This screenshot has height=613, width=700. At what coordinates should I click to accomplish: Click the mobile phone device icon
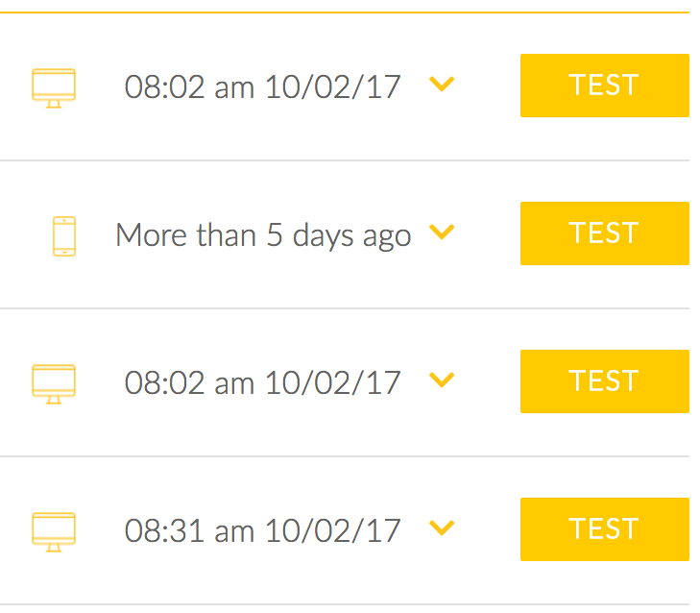[64, 236]
